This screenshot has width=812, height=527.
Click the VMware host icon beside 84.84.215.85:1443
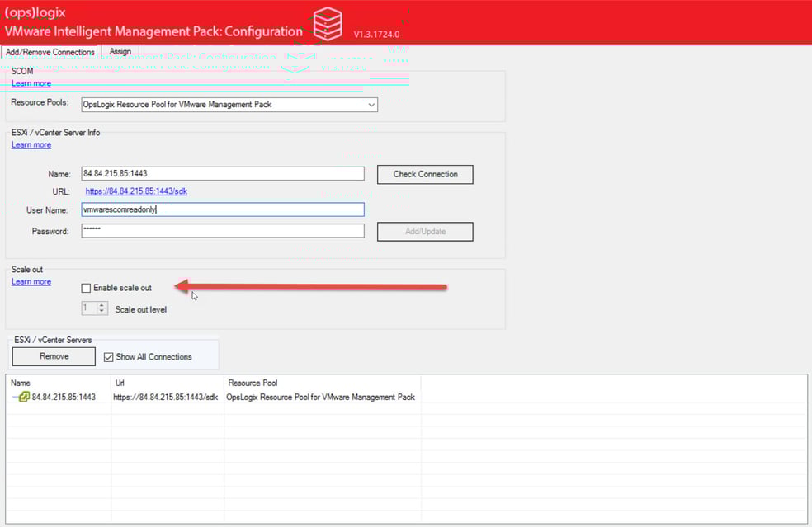23,396
